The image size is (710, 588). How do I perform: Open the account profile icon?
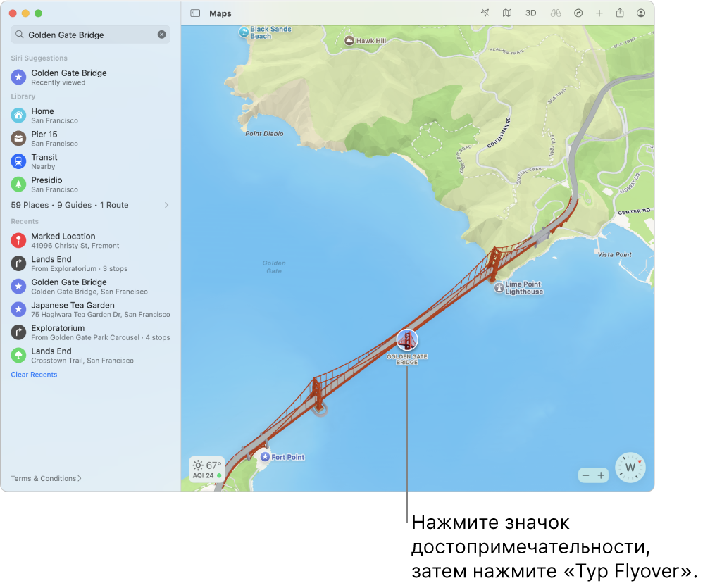[641, 13]
